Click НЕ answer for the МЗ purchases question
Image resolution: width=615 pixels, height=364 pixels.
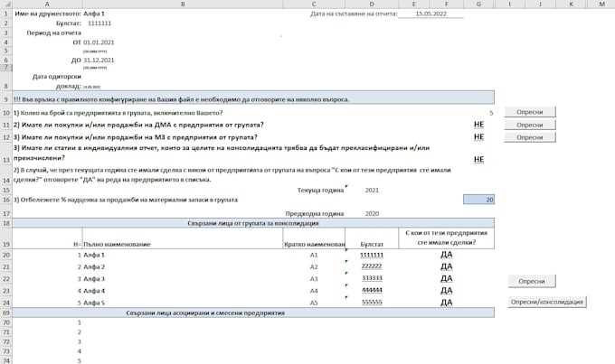click(x=479, y=137)
